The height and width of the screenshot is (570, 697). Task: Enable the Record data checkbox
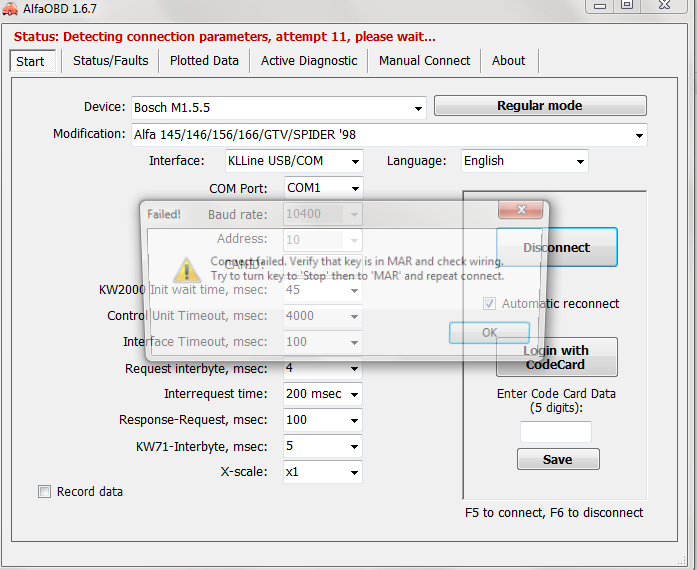pos(44,491)
